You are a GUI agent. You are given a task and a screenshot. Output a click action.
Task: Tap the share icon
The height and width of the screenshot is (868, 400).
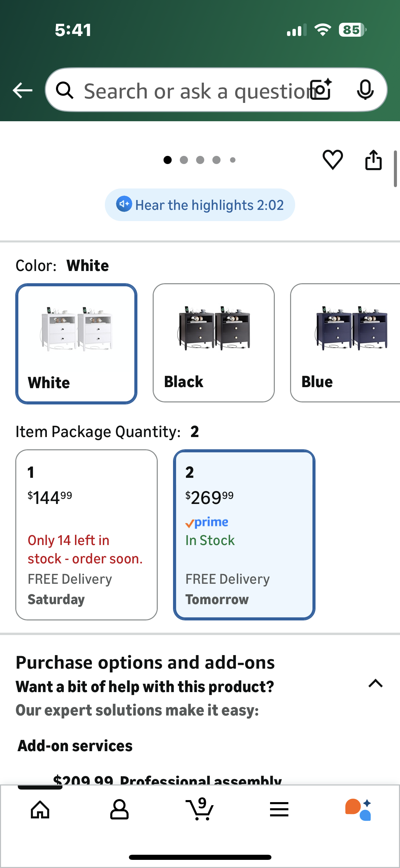coord(373,160)
